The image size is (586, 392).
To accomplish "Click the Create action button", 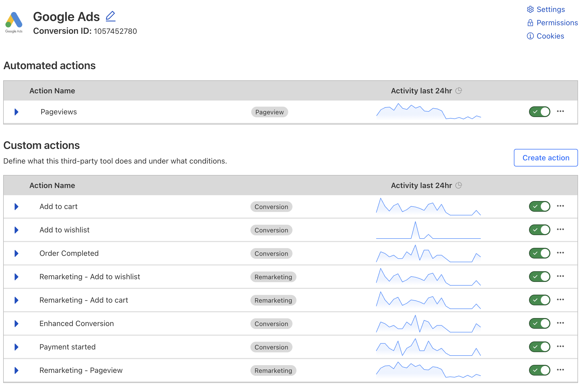I will [x=546, y=158].
